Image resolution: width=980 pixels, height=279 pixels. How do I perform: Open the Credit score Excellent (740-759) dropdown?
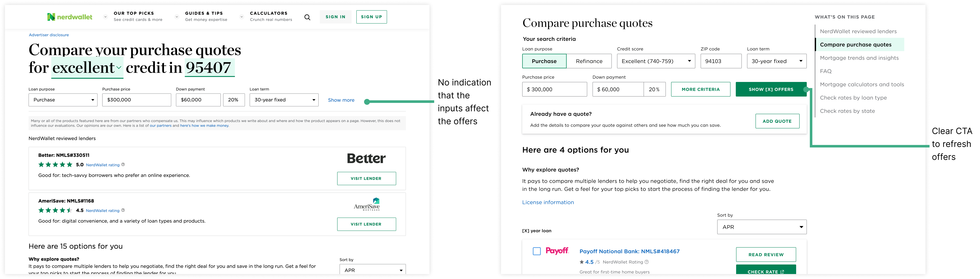tap(656, 61)
